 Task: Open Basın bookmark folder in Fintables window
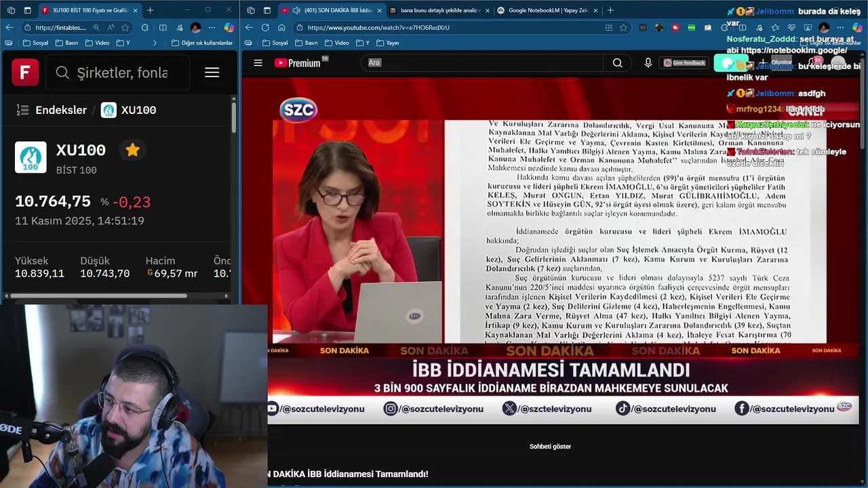pos(66,43)
